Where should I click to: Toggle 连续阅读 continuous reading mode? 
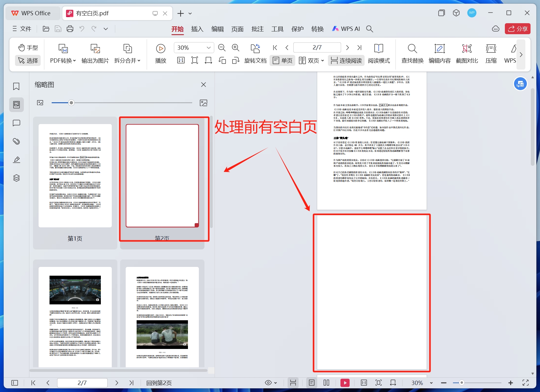(346, 60)
